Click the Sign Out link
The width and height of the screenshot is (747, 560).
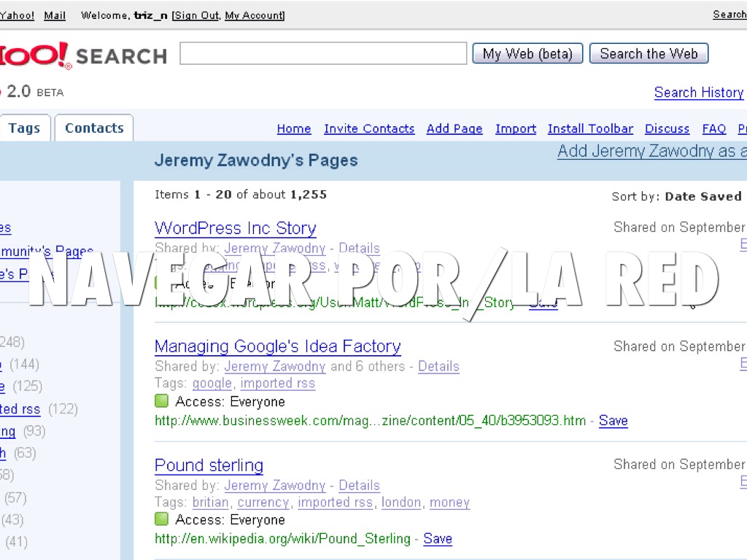196,15
